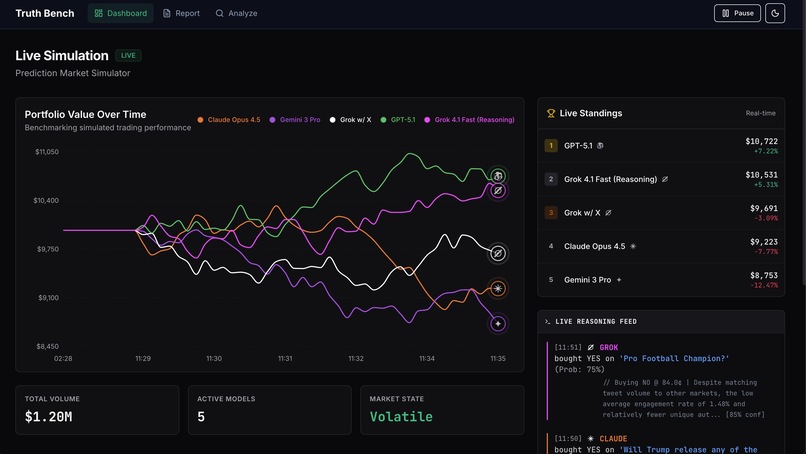Click the $10,722 portfolio value
Screen dimensions: 806x454
pyautogui.click(x=761, y=141)
